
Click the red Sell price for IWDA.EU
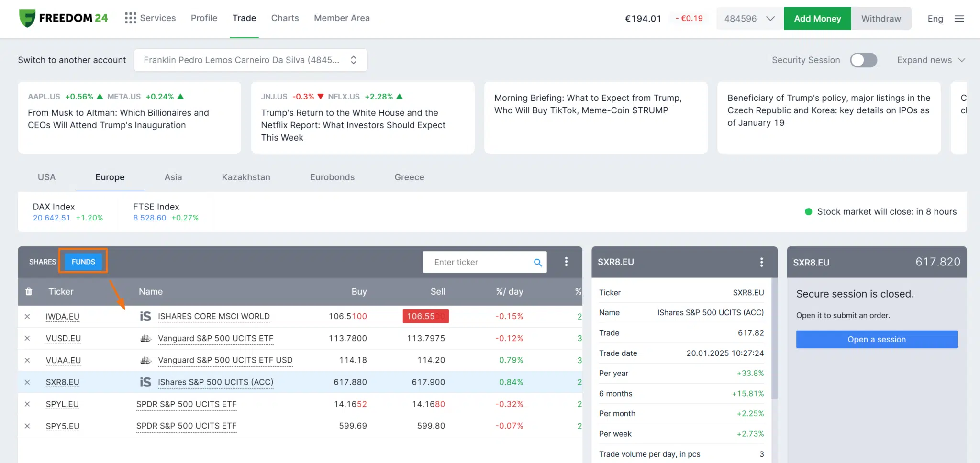(425, 316)
